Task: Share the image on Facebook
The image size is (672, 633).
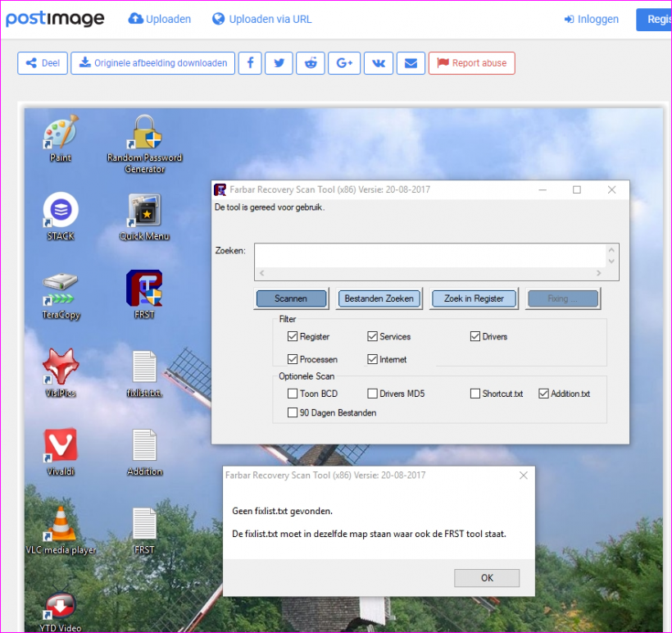Action: pyautogui.click(x=250, y=63)
